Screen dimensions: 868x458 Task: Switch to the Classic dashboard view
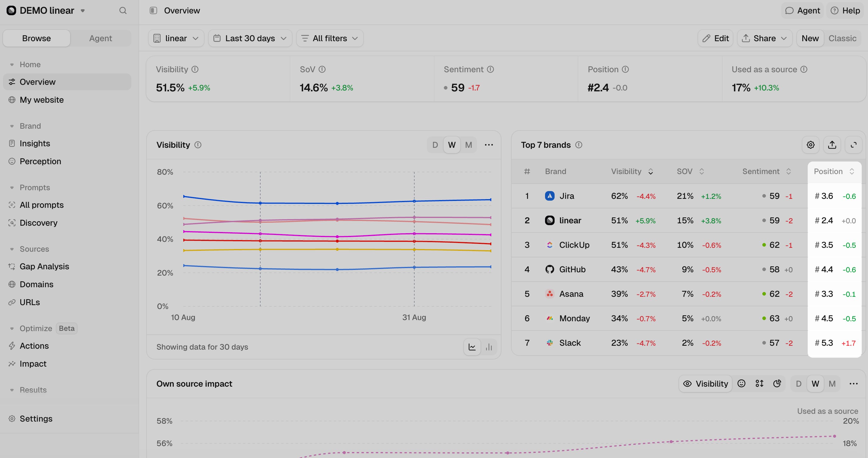pyautogui.click(x=842, y=38)
